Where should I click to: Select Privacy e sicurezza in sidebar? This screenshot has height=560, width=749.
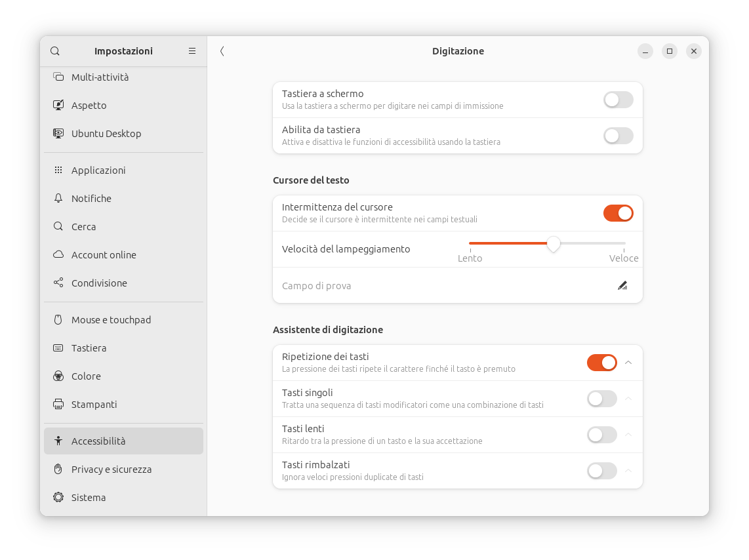[x=111, y=469]
